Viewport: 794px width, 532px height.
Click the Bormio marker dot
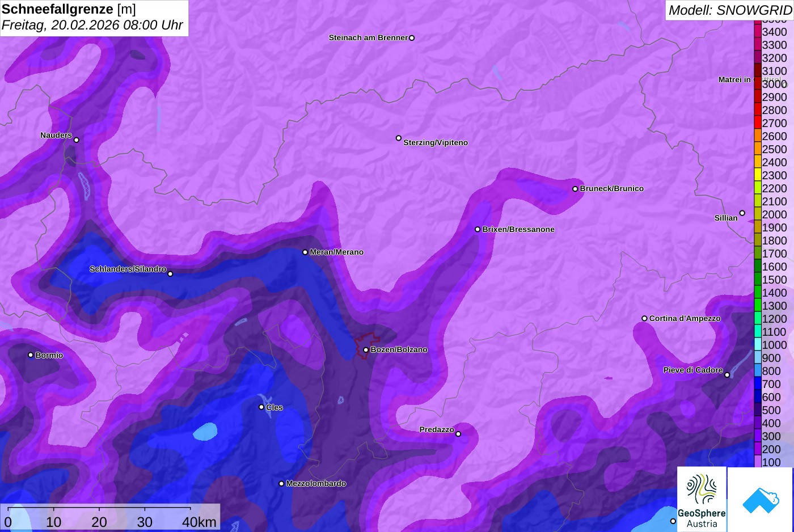pyautogui.click(x=31, y=355)
